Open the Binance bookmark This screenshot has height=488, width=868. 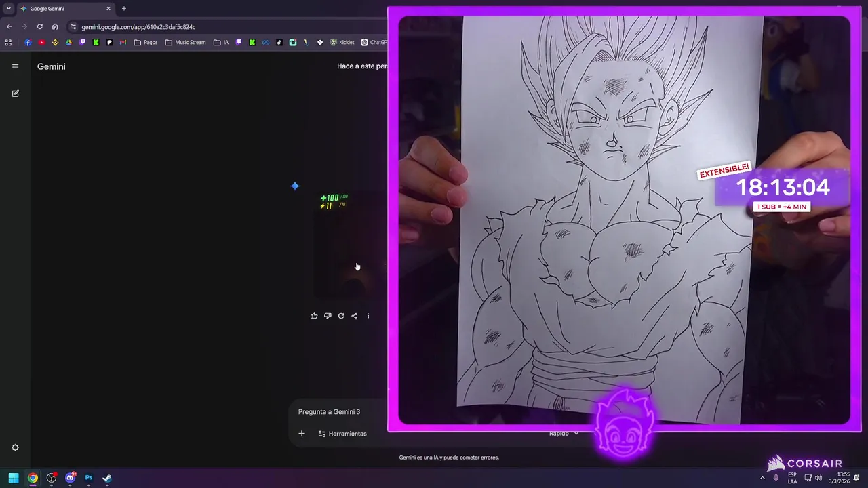point(55,42)
